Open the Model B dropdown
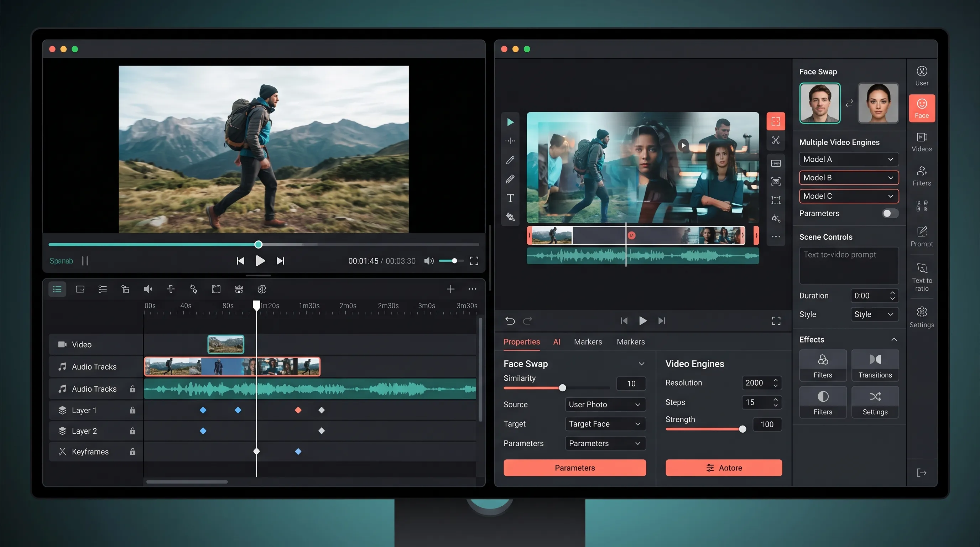Screen dimensions: 980x547 click(848, 178)
